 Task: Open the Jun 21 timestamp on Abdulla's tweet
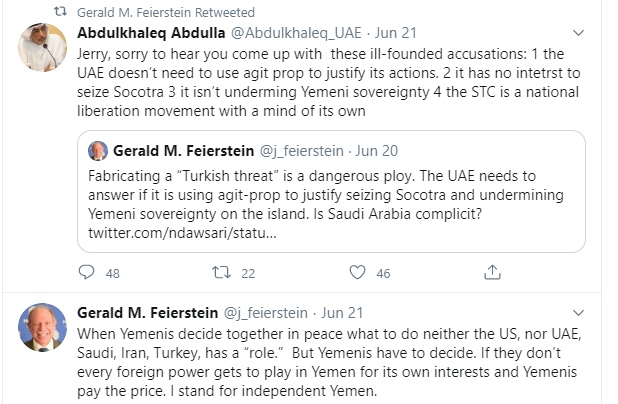(x=389, y=33)
